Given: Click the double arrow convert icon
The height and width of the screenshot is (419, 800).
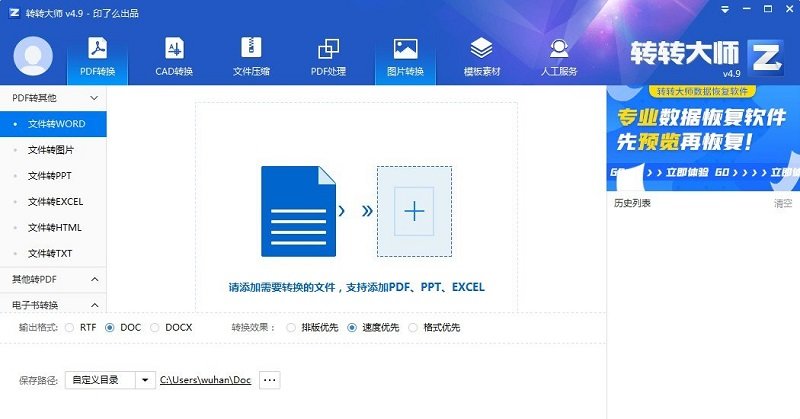Looking at the screenshot, I should (367, 211).
